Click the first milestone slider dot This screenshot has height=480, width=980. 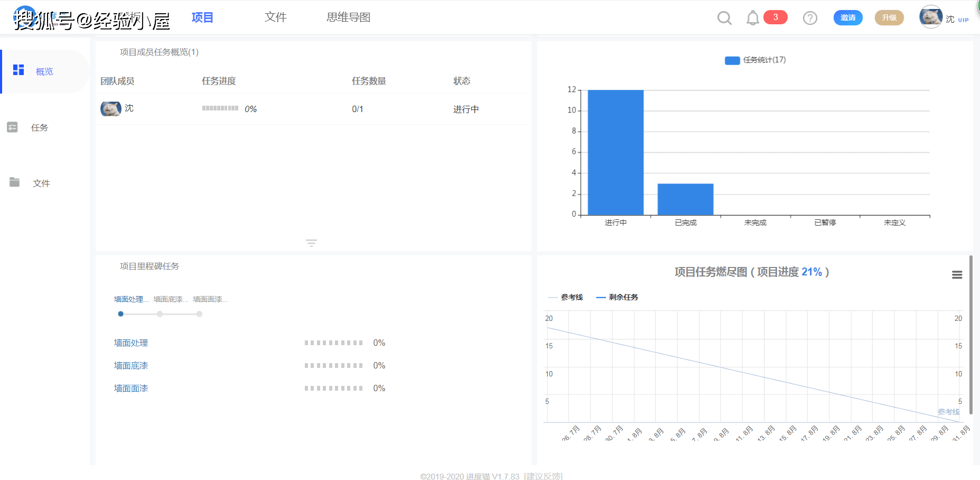pyautogui.click(x=120, y=313)
